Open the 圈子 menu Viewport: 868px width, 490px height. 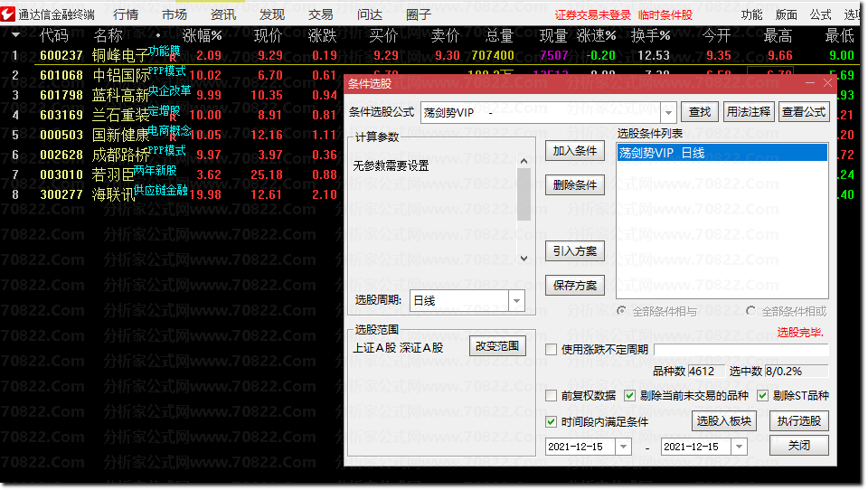[x=419, y=14]
